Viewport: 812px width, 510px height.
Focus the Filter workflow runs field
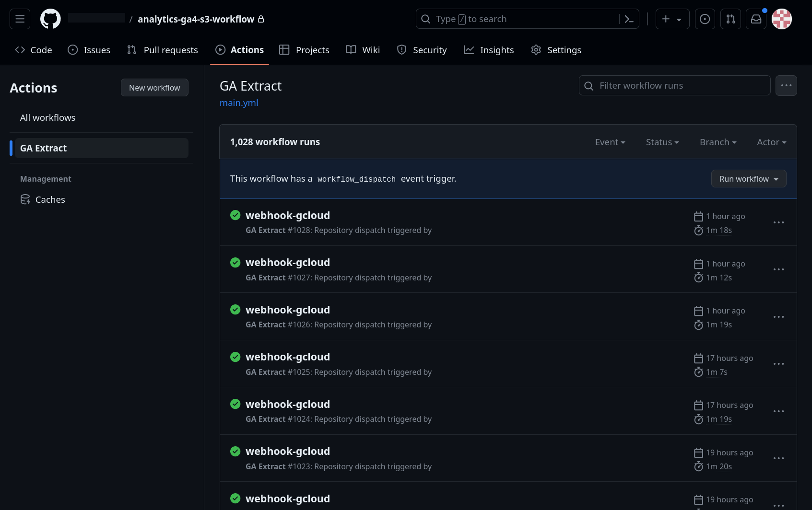(x=674, y=85)
